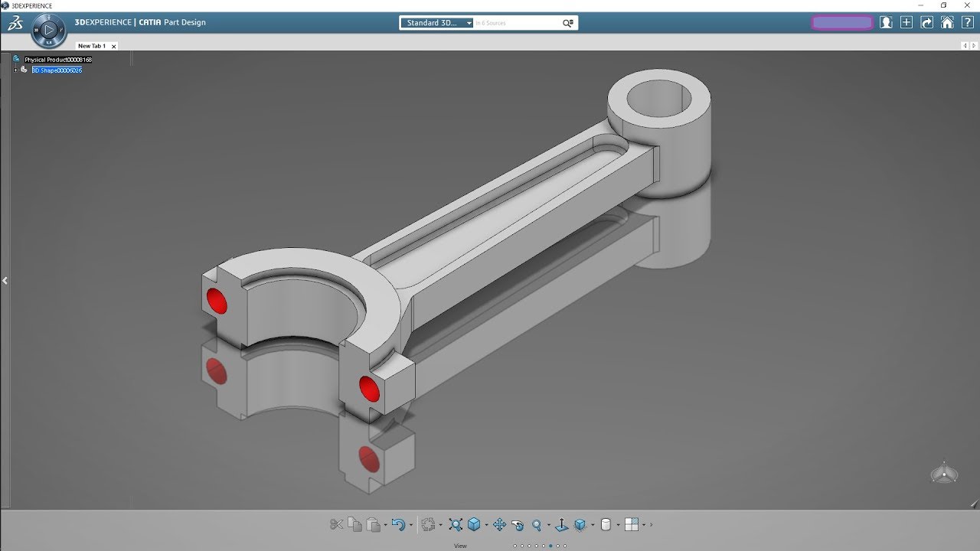Open the Standard 3D search scope dropdown

coord(437,23)
